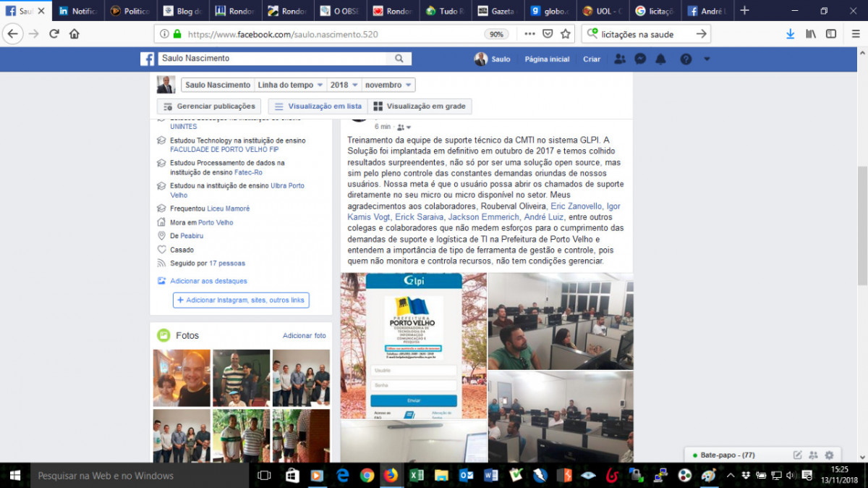
Task: Bookmark this page with the star icon
Action: [x=566, y=34]
